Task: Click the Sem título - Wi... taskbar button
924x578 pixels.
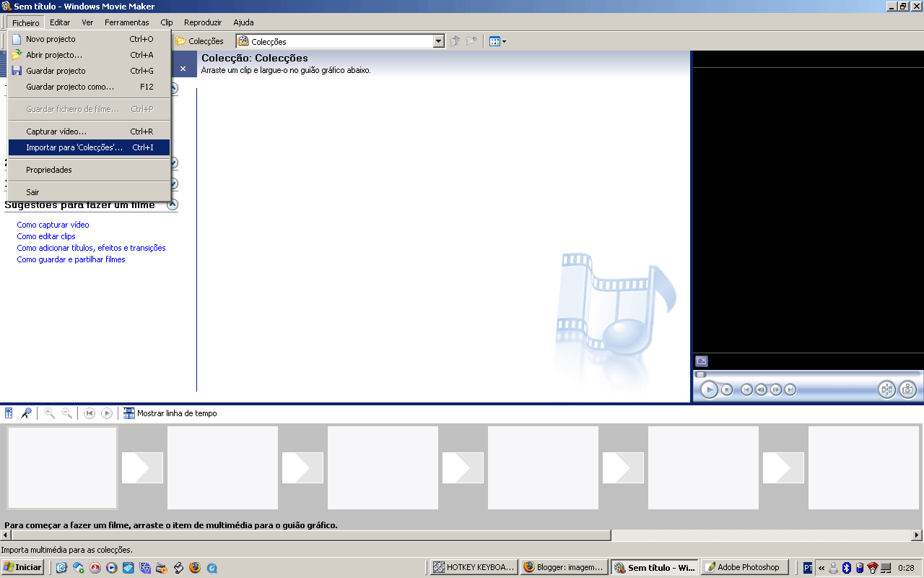Action: pyautogui.click(x=655, y=567)
